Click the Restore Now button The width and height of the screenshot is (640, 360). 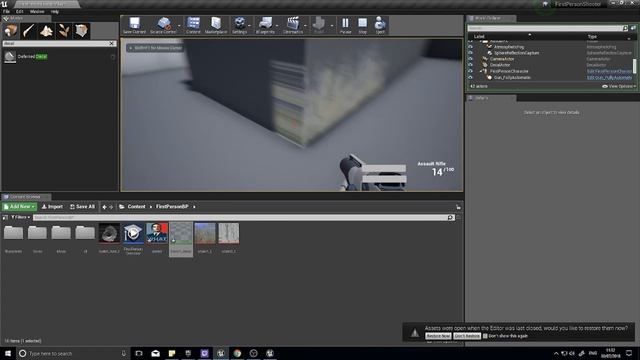click(x=438, y=336)
